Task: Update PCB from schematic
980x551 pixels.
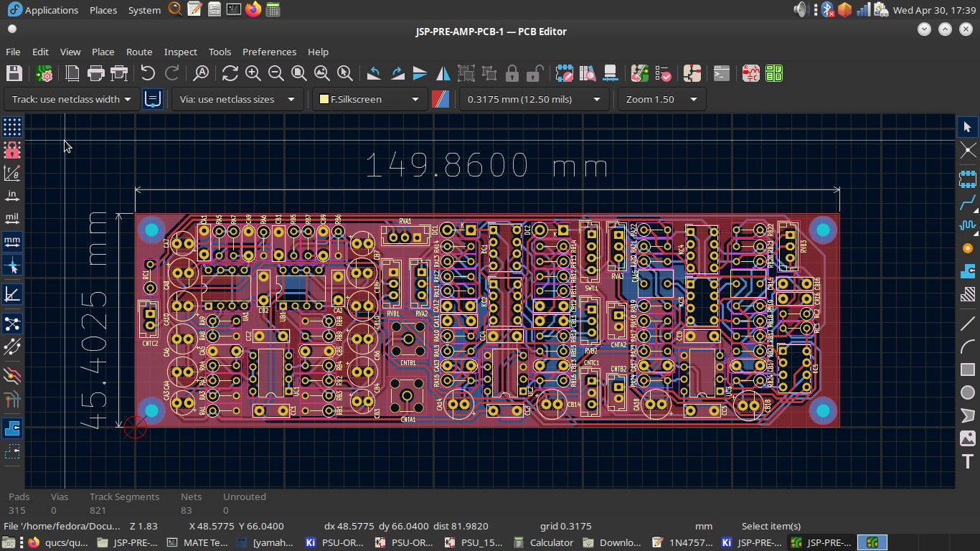Action: [x=640, y=73]
